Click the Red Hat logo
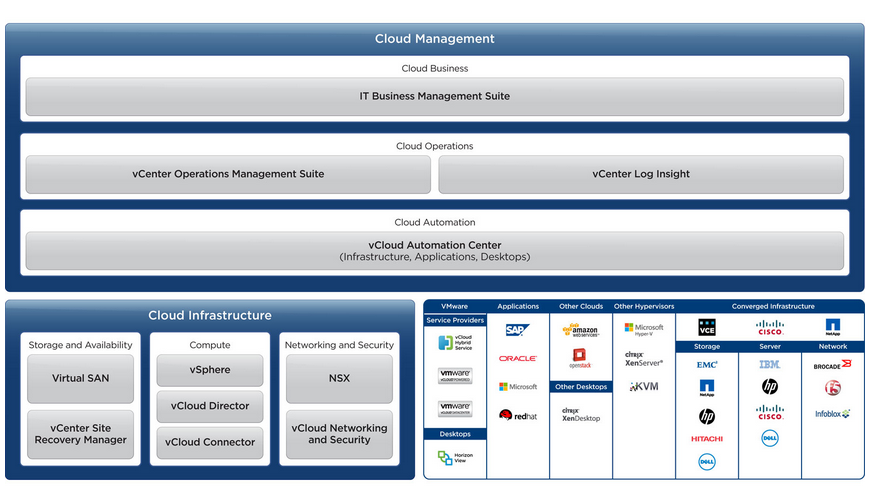This screenshot has width=876, height=490. (x=518, y=415)
